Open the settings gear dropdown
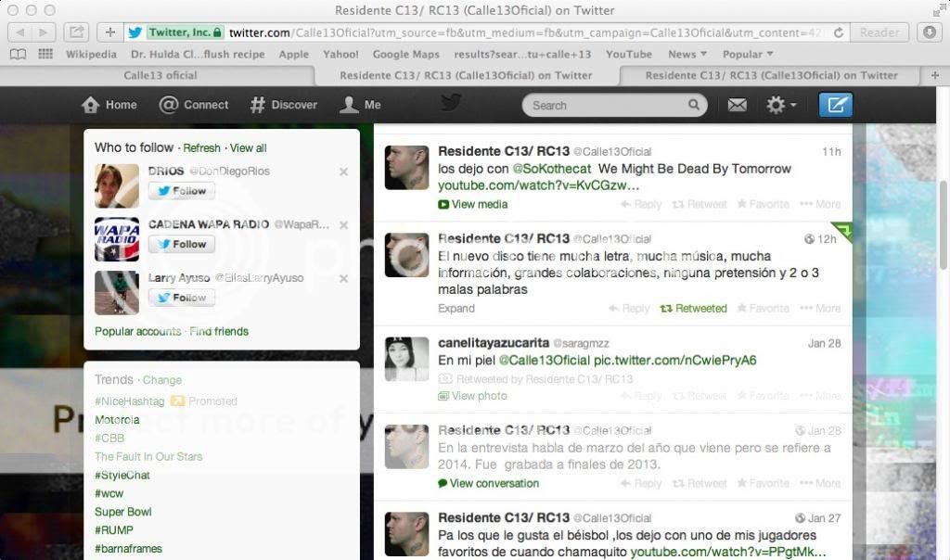The height and width of the screenshot is (560, 950). coord(781,105)
